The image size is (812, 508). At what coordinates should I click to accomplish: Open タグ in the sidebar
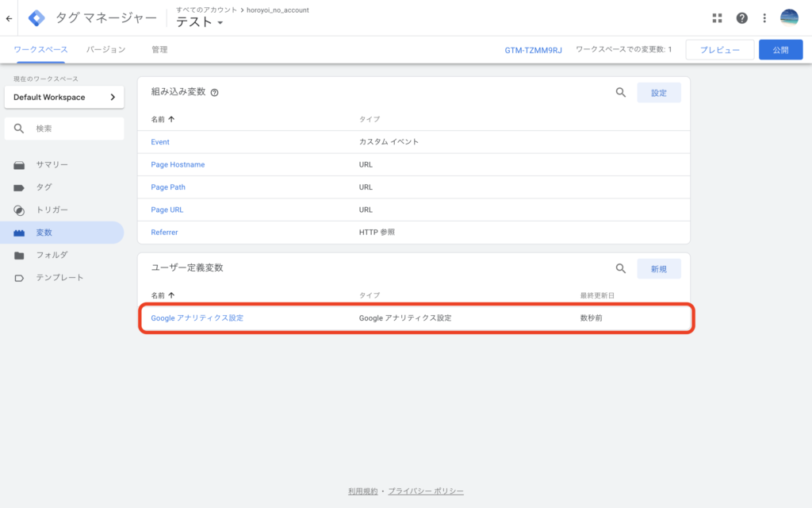pos(44,187)
